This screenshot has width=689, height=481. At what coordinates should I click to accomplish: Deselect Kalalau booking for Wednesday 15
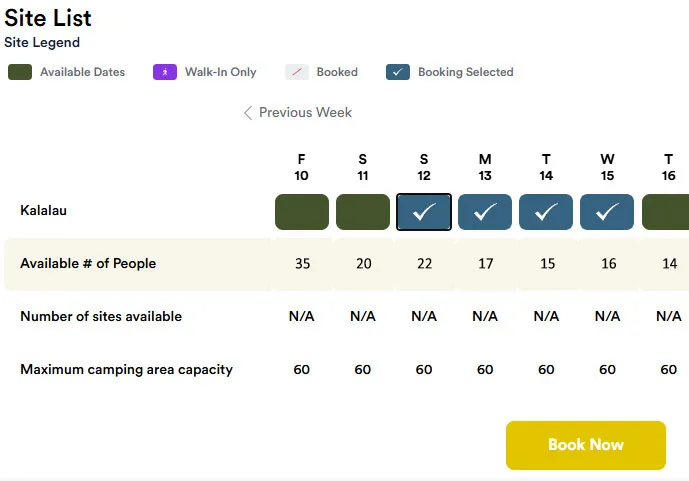click(x=607, y=212)
